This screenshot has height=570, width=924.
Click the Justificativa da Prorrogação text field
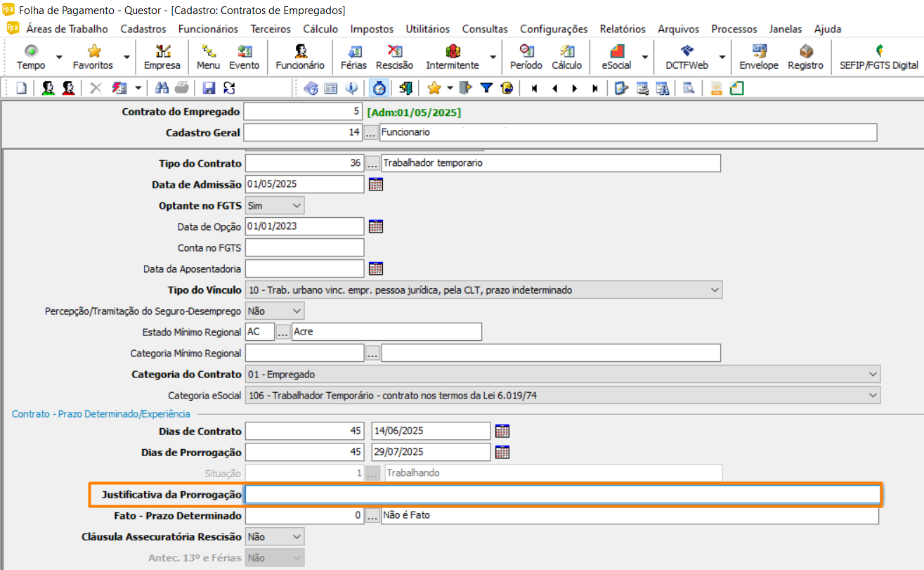(x=561, y=495)
